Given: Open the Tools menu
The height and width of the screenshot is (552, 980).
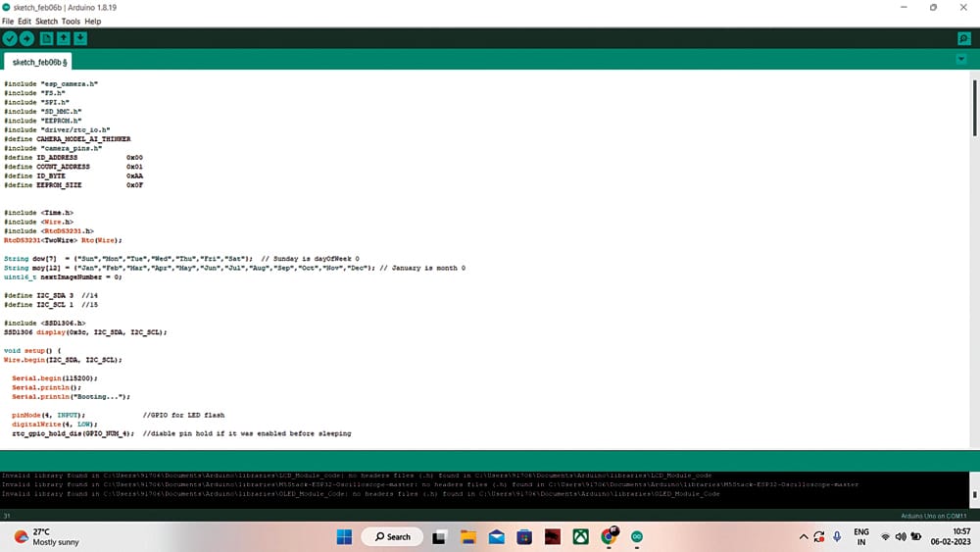Looking at the screenshot, I should pos(72,21).
